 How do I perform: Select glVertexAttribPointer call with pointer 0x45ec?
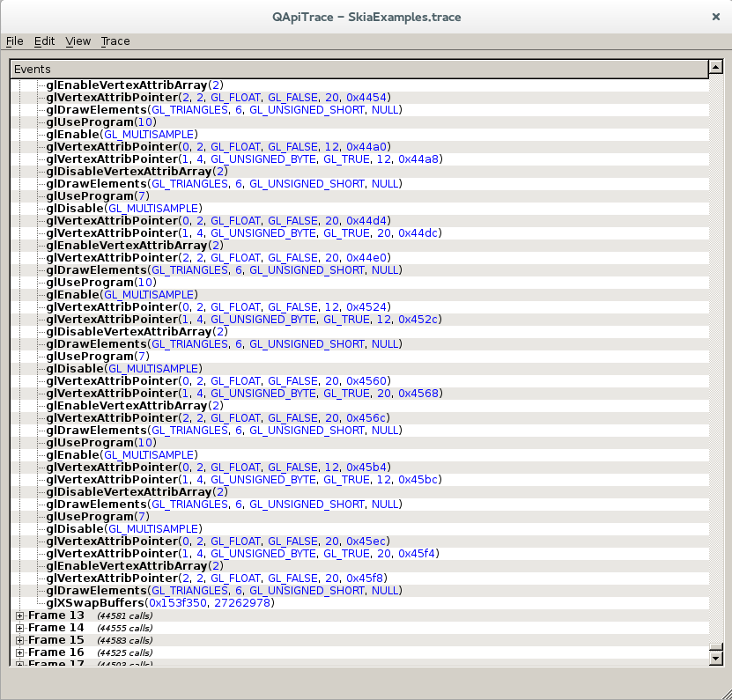point(218,542)
